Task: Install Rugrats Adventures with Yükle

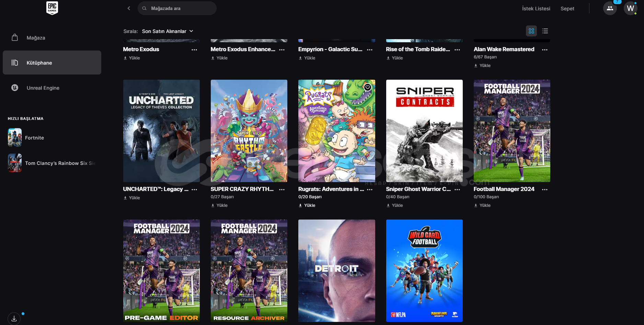Action: click(x=307, y=205)
